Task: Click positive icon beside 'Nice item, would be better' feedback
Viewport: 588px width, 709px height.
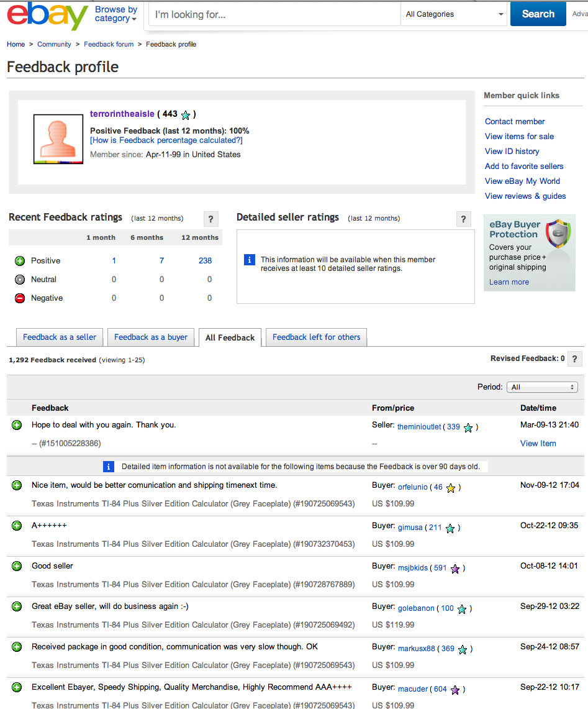Action: tap(17, 485)
